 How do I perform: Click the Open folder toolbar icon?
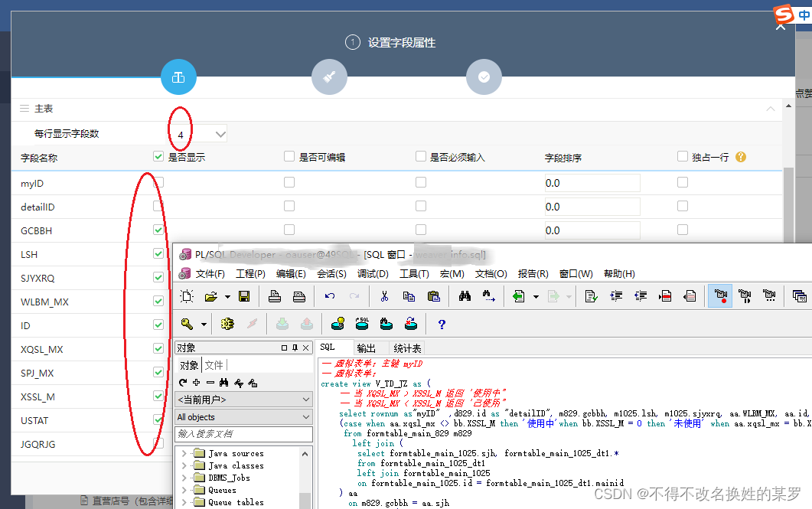210,296
